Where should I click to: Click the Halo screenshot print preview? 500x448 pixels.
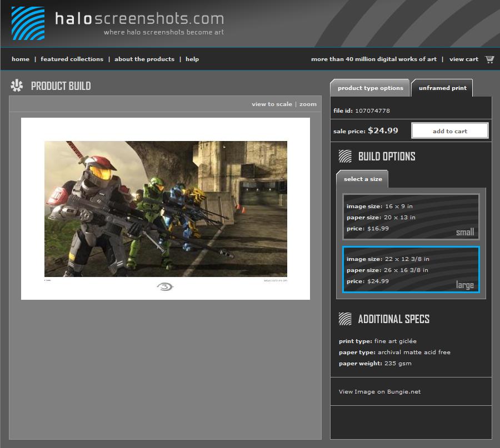[166, 209]
